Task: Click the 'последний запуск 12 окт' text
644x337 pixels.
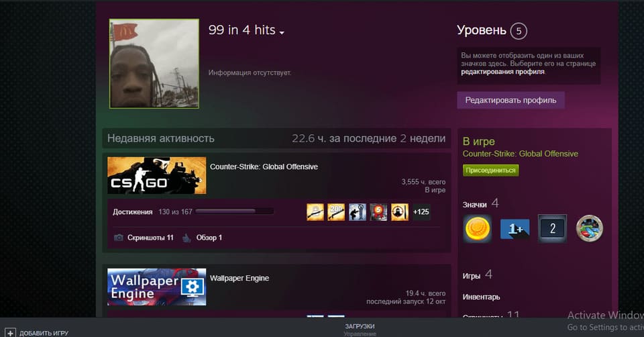Action: coord(406,301)
